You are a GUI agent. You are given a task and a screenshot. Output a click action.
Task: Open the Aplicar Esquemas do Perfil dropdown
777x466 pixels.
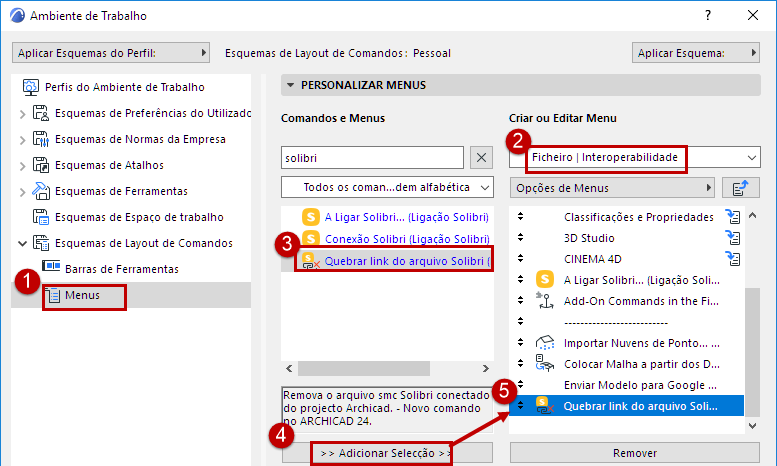click(111, 53)
